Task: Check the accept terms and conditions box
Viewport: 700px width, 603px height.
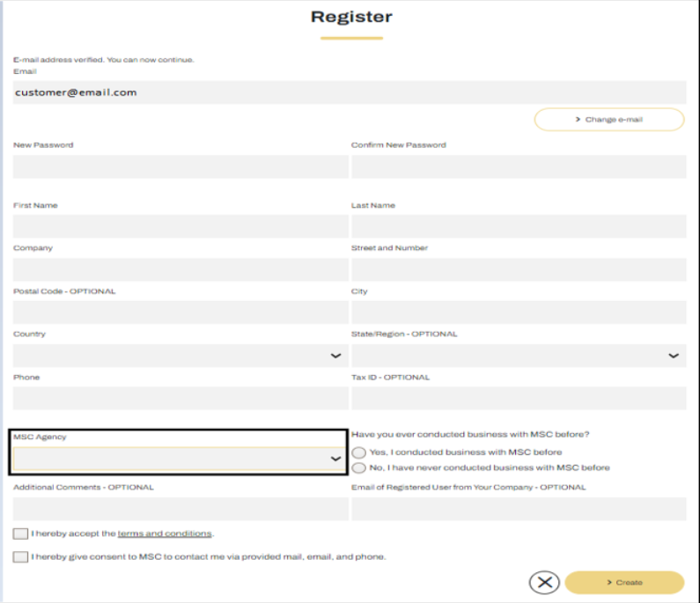Action: point(20,533)
